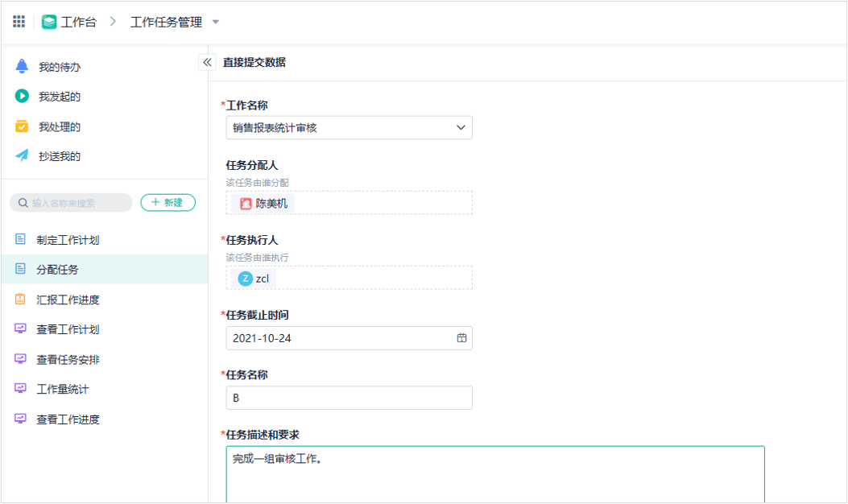This screenshot has height=504, width=848.
Task: Open 制定工作计划 form
Action: [68, 240]
